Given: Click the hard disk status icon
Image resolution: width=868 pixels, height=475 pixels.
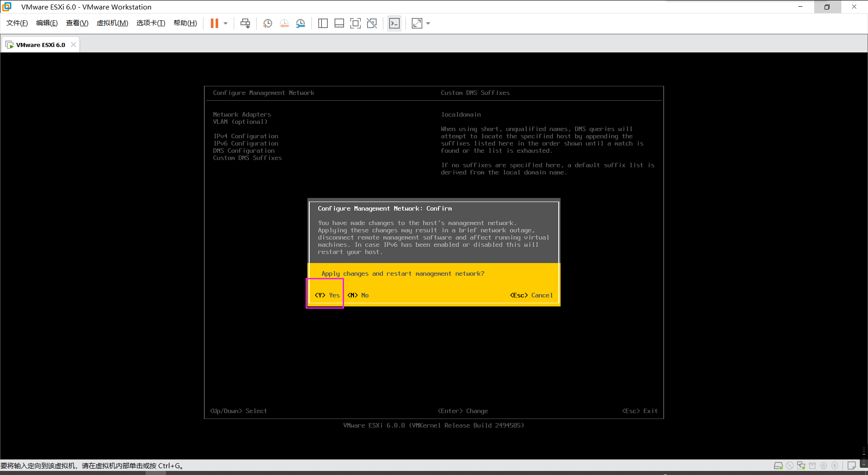Looking at the screenshot, I should pos(778,466).
